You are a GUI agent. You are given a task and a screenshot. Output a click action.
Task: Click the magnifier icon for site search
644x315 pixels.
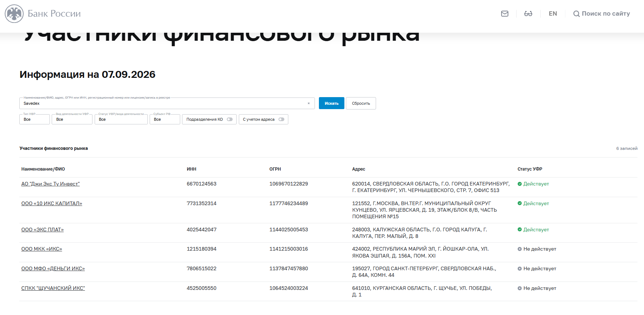click(576, 14)
